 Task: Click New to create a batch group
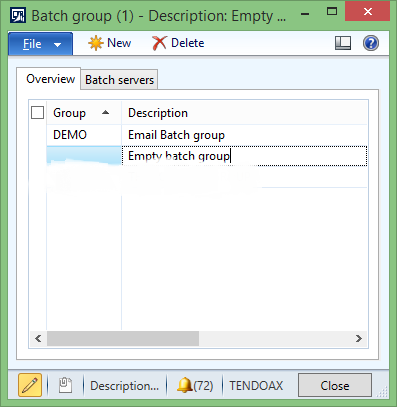(109, 43)
